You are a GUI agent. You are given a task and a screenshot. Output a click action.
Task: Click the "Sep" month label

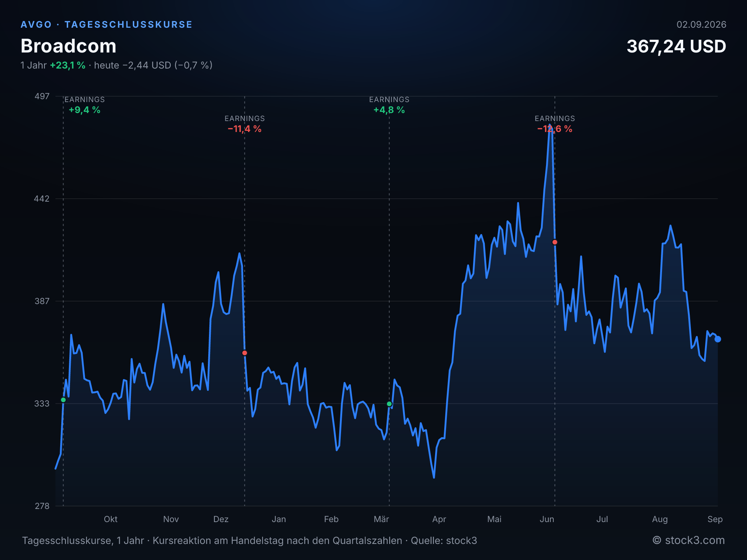pos(715,519)
